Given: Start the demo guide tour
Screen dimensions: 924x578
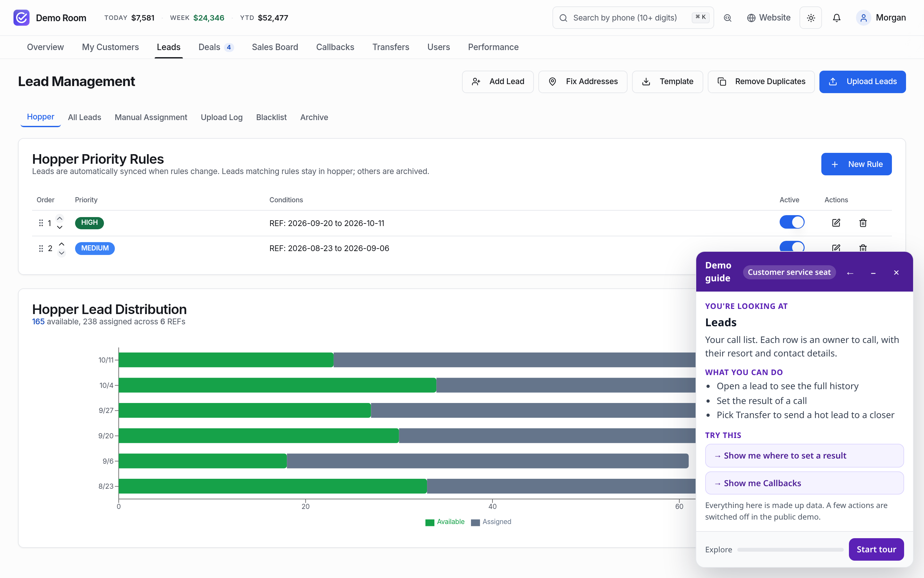Looking at the screenshot, I should (x=876, y=549).
